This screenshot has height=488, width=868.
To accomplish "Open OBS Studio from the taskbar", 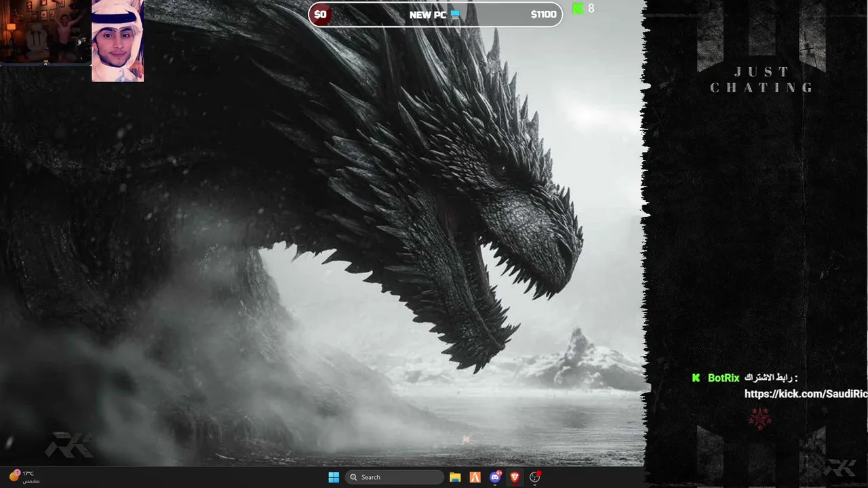I will [535, 477].
